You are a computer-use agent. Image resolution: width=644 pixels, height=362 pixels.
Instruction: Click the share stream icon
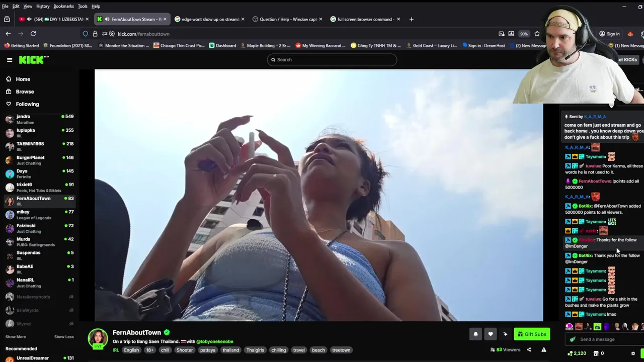(x=529, y=350)
